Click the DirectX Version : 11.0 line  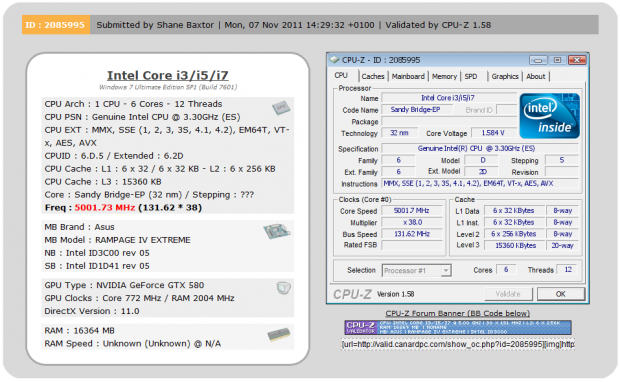[x=92, y=311]
